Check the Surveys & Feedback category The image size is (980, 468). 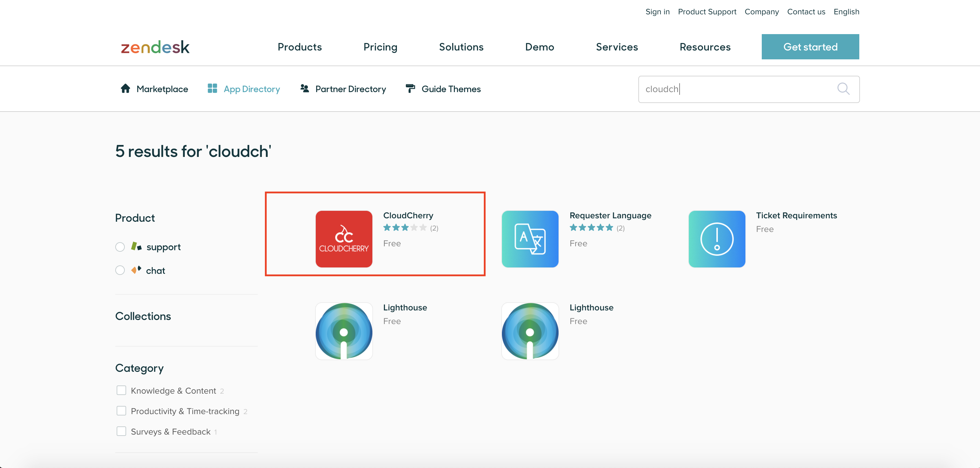[x=121, y=432]
